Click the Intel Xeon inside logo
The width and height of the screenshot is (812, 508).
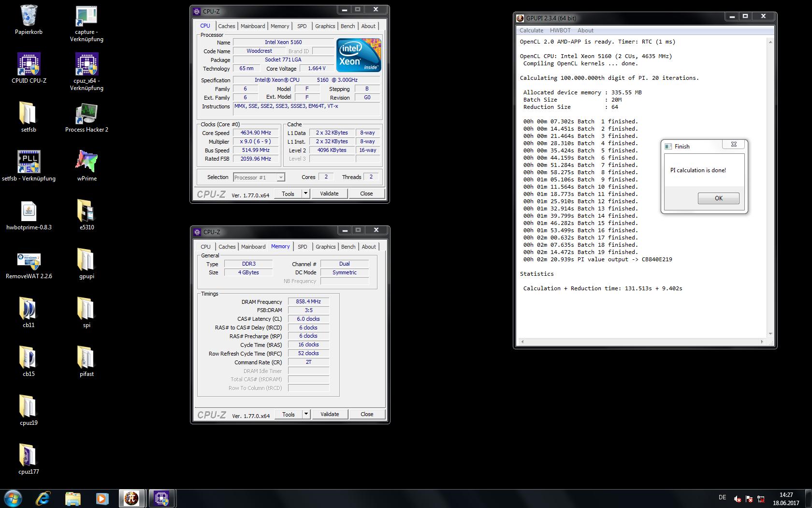click(359, 55)
